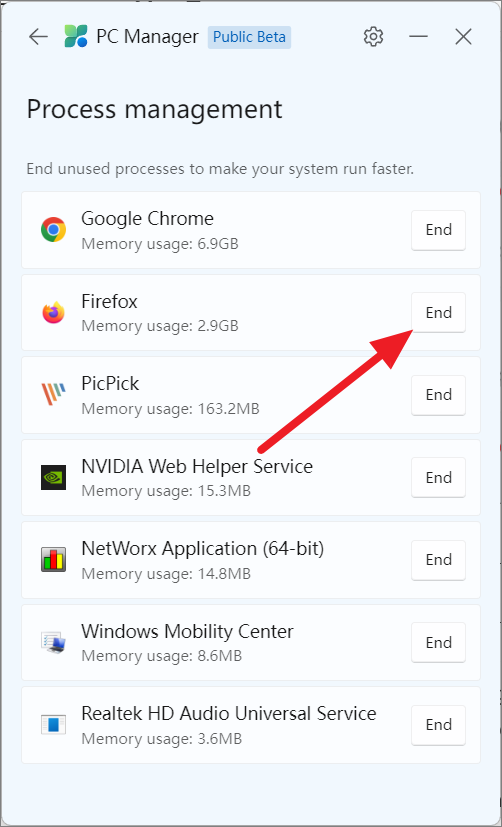
Task: End the Google Chrome process
Action: 438,230
